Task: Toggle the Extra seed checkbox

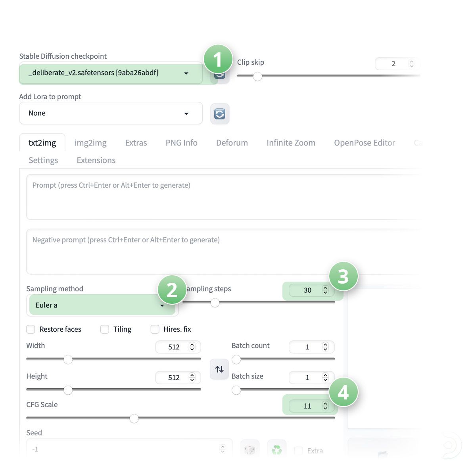Action: (x=298, y=451)
